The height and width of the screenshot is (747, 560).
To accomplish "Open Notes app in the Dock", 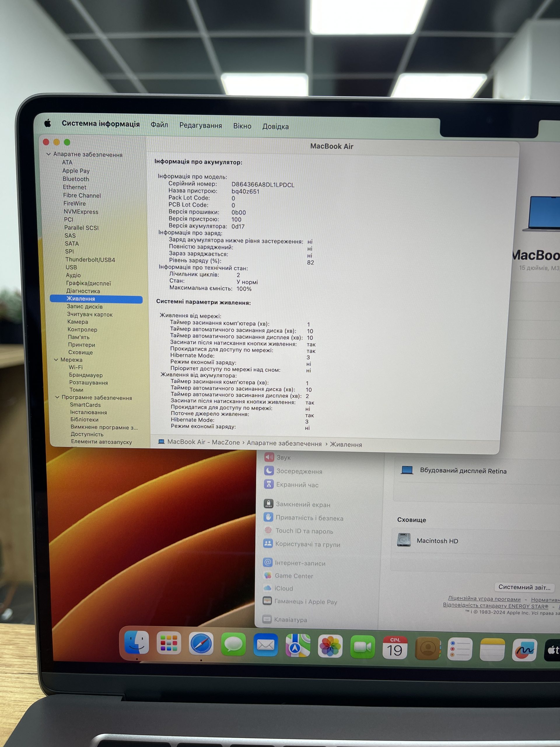I will [492, 650].
